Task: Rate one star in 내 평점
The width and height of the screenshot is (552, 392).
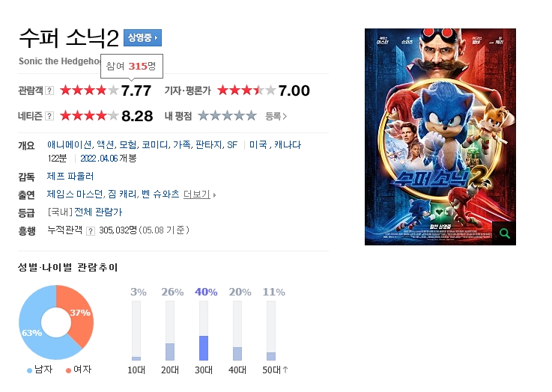Action: pyautogui.click(x=203, y=116)
